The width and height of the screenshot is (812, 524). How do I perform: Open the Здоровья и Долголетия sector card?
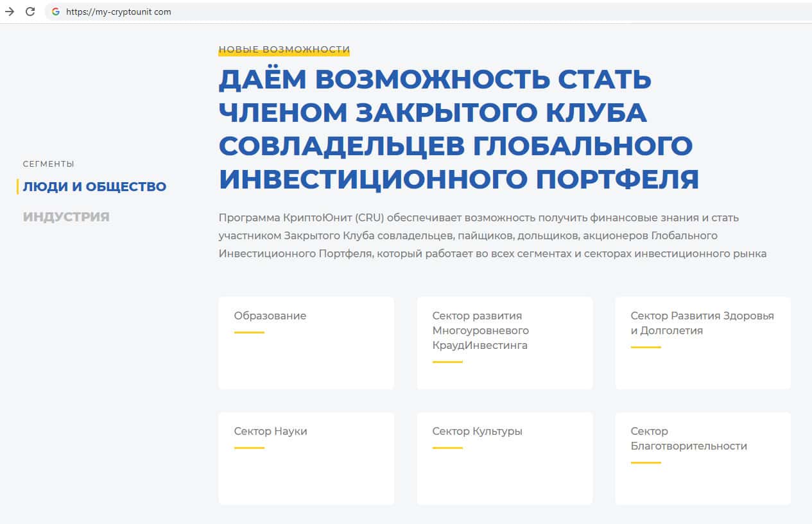(x=703, y=342)
